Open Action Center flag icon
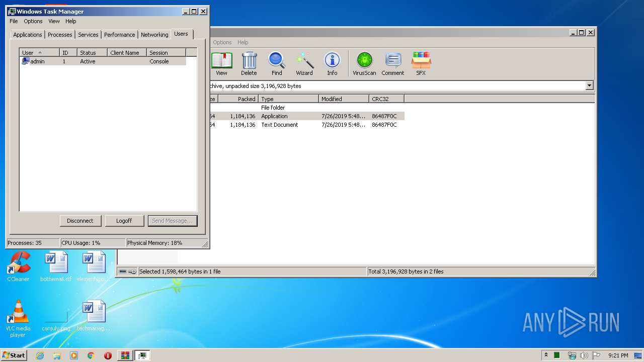This screenshot has width=644, height=362. pos(596,355)
